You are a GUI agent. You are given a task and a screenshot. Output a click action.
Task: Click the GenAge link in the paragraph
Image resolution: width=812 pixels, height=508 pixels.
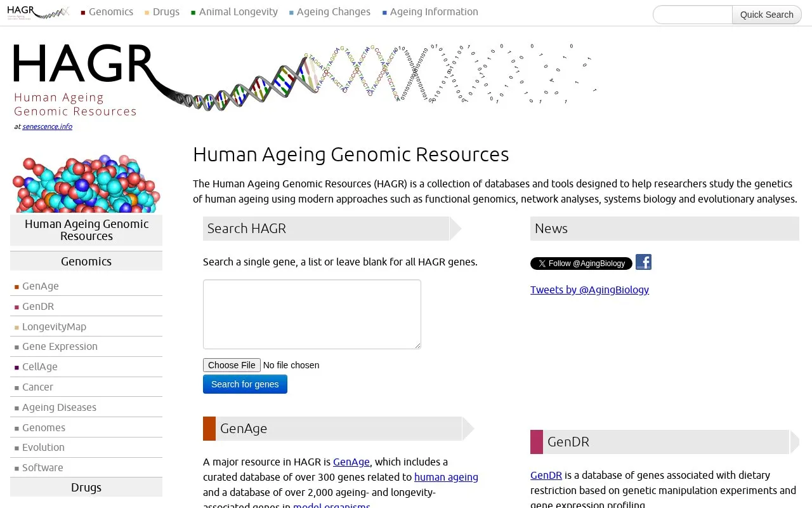tap(351, 462)
